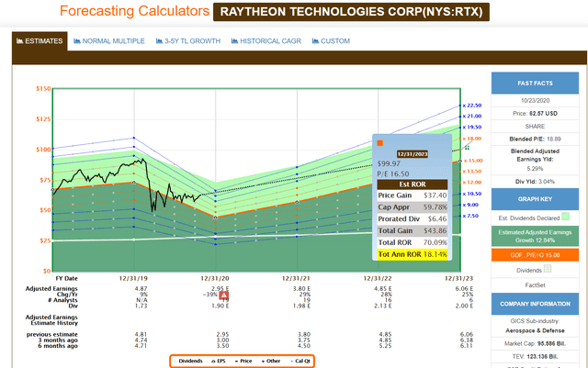
Task: Click the 1.73 dividend value
Action: click(x=141, y=306)
